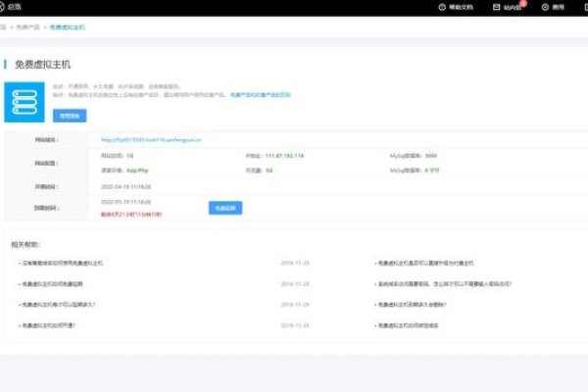This screenshot has height=392, width=588.
Task: Open the free vs paid product difference link
Action: tap(260, 95)
